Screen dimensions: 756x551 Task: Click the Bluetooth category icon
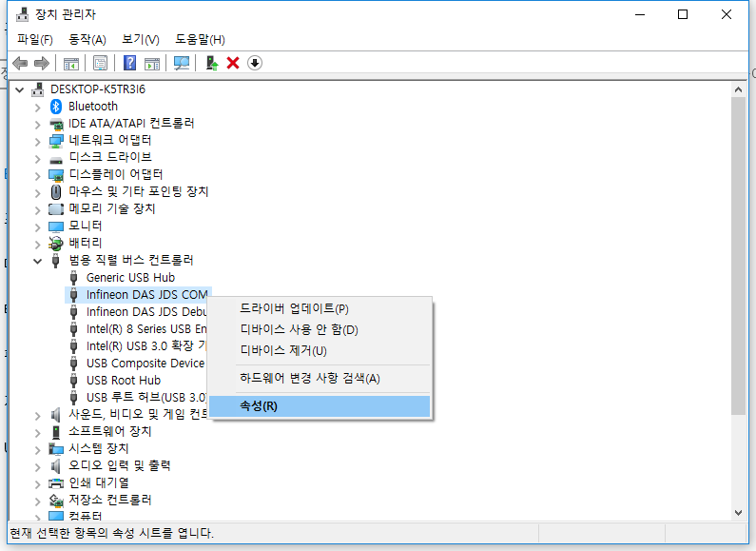[56, 107]
